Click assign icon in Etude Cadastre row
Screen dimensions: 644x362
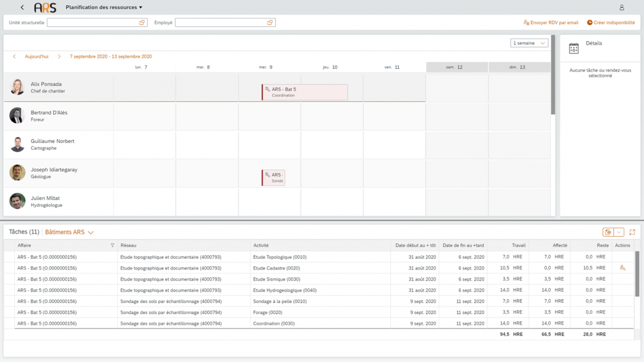point(622,268)
